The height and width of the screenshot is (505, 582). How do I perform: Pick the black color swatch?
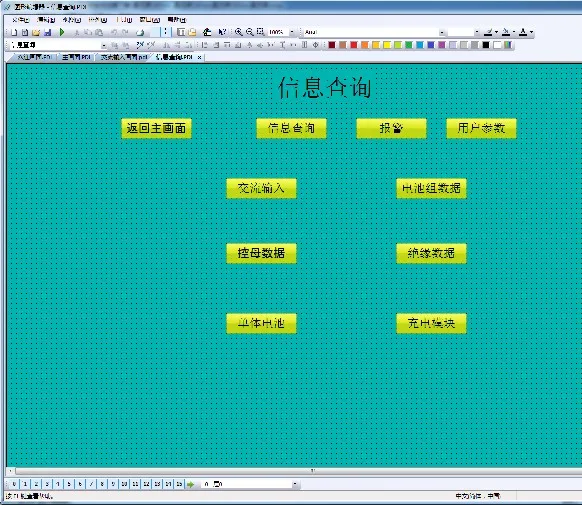point(486,45)
